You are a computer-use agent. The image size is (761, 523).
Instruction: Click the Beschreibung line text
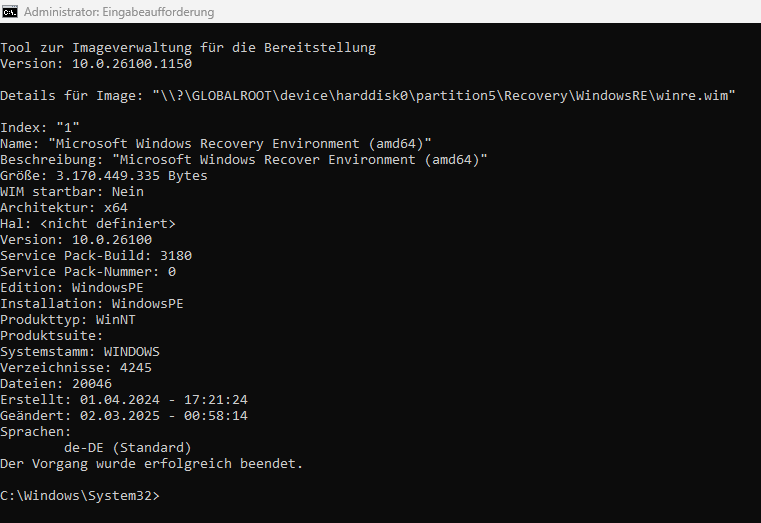click(244, 160)
